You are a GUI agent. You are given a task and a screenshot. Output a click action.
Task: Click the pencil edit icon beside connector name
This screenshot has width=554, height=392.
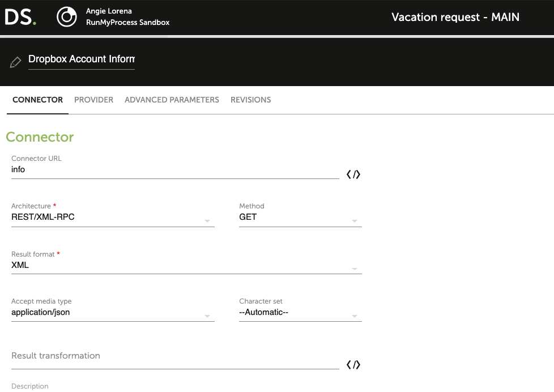pyautogui.click(x=15, y=62)
